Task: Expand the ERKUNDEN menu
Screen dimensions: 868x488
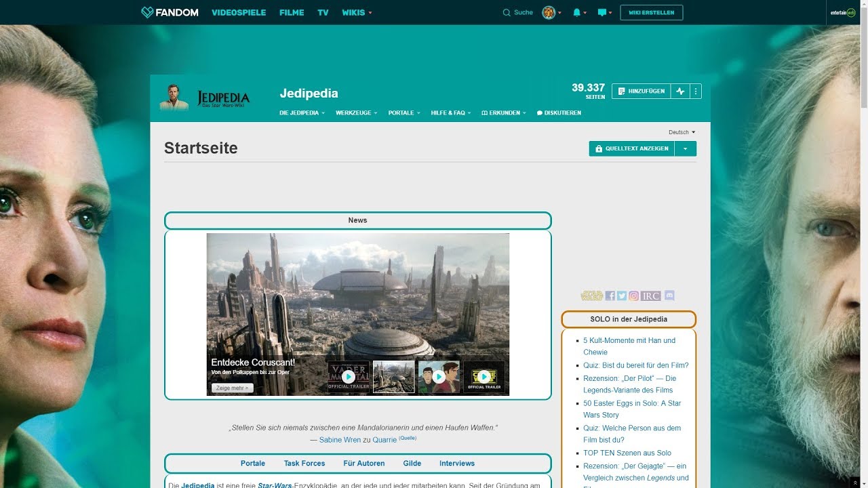Action: click(x=504, y=113)
